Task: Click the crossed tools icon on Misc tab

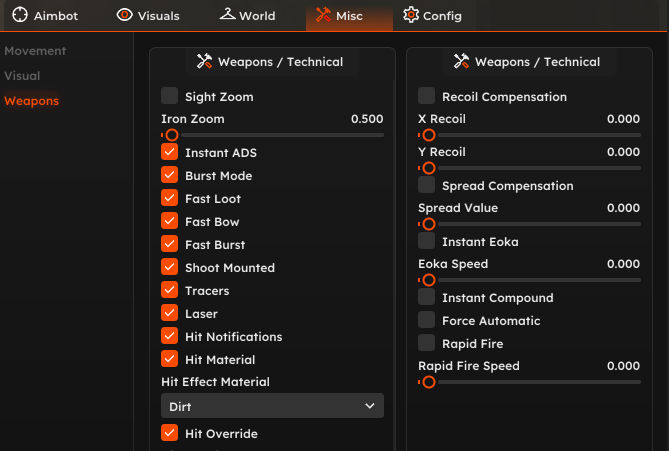Action: [323, 15]
